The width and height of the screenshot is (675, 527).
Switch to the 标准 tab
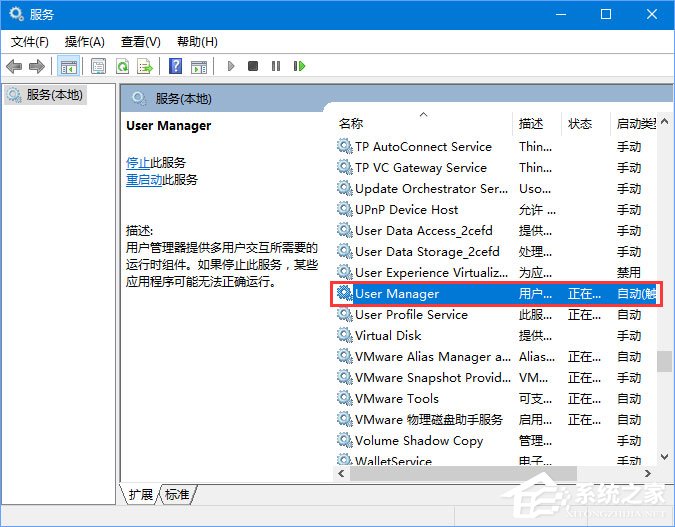point(177,494)
